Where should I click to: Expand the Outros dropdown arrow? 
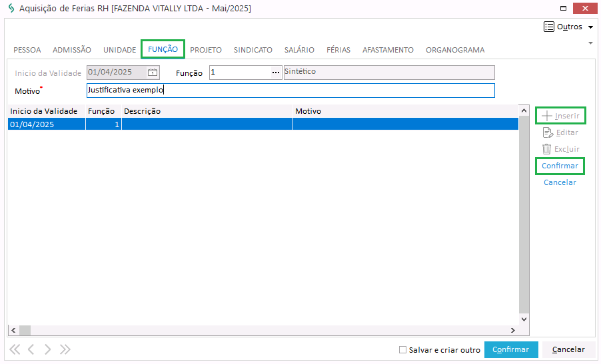point(590,27)
